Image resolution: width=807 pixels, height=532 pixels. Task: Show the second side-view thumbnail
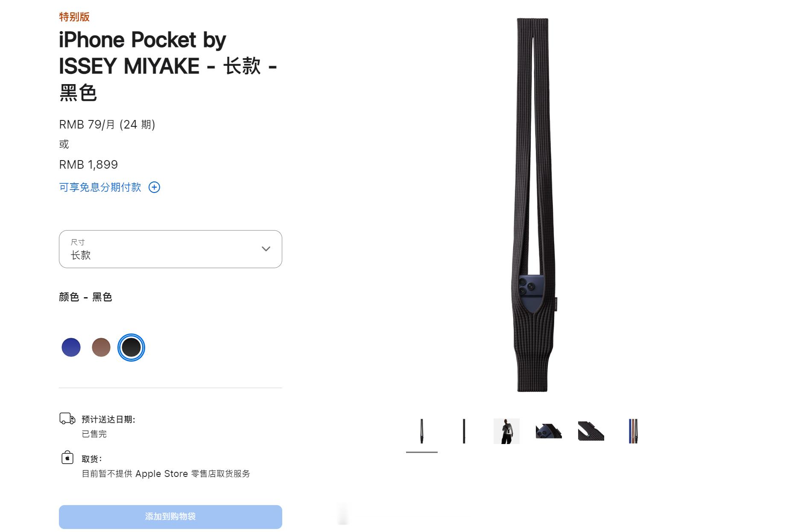[x=464, y=431]
